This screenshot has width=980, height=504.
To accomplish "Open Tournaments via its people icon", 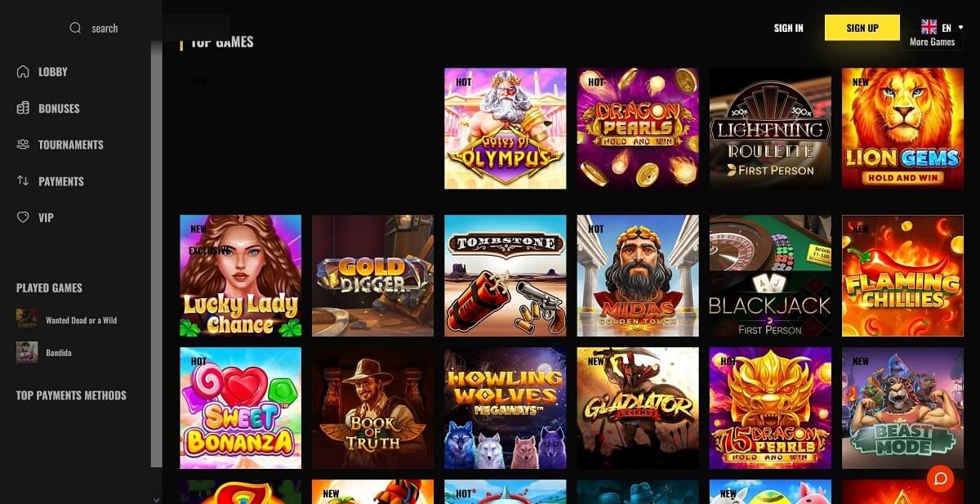I will [23, 145].
